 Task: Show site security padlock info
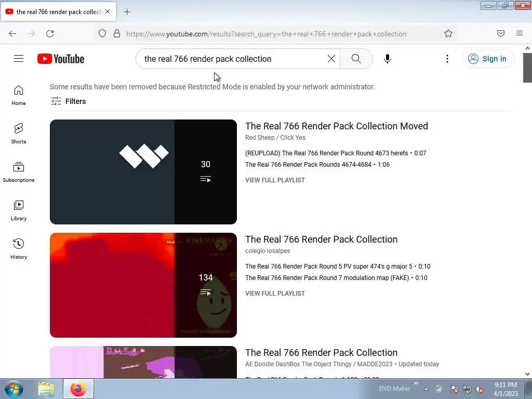tap(117, 33)
